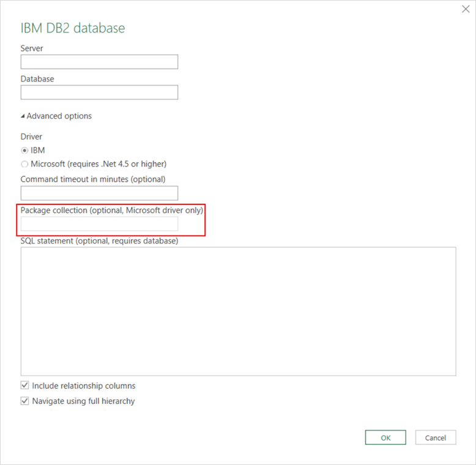Click the 'Database' label text

(x=37, y=79)
